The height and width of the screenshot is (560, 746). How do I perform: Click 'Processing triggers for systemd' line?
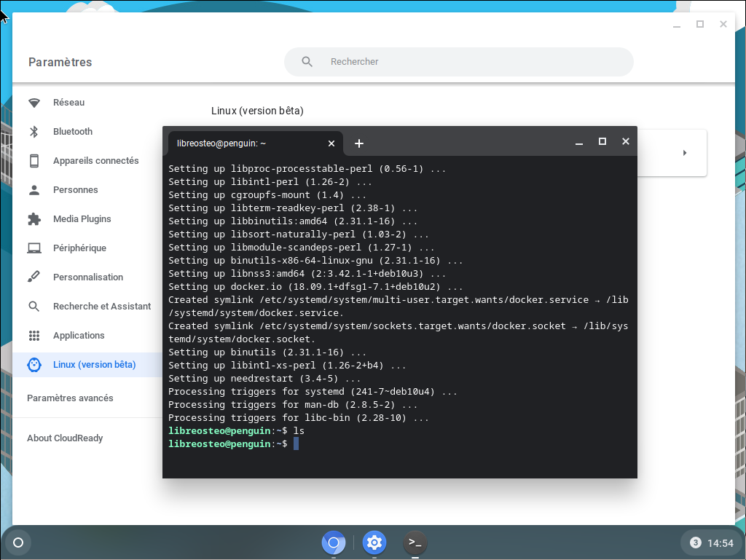[x=313, y=392]
